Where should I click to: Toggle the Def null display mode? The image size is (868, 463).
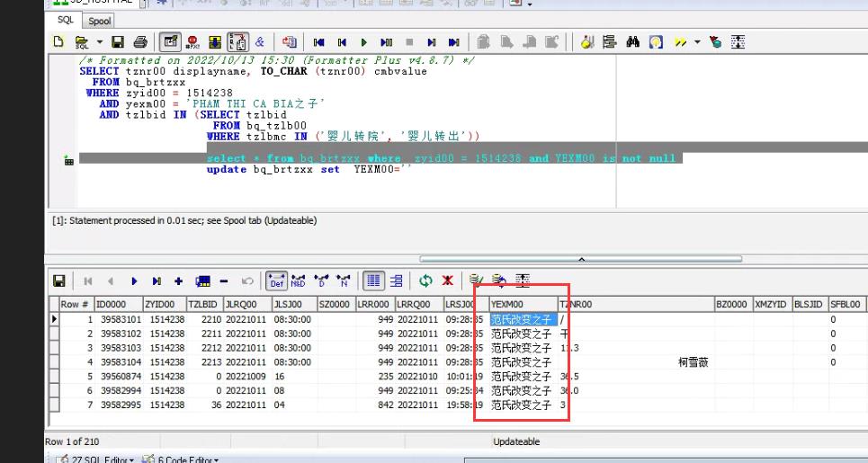[276, 281]
